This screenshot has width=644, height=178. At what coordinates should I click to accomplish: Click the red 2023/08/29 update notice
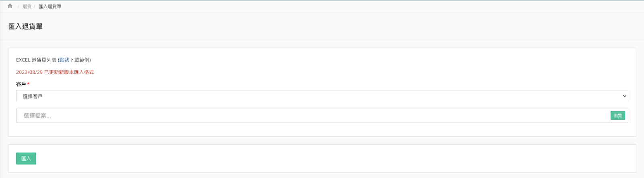tap(55, 72)
